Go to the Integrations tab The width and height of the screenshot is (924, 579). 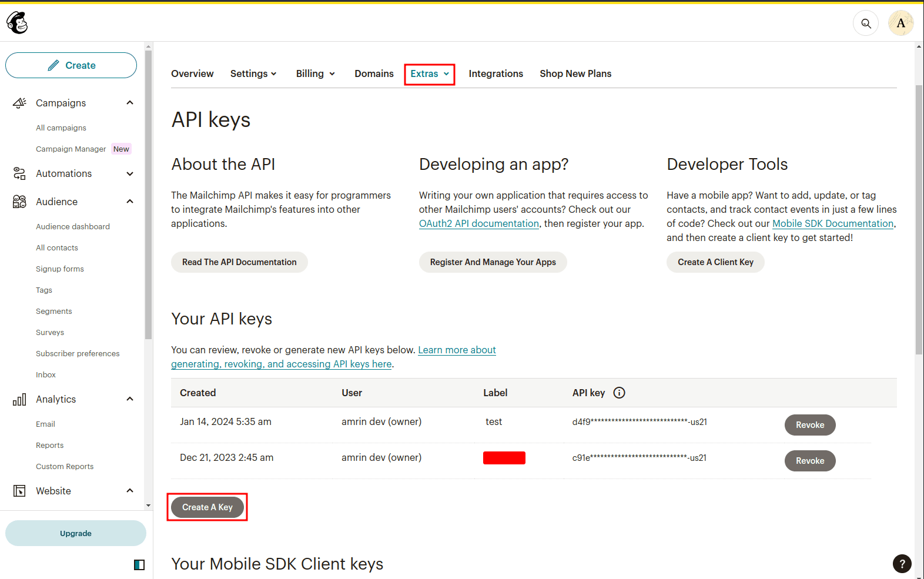496,73
